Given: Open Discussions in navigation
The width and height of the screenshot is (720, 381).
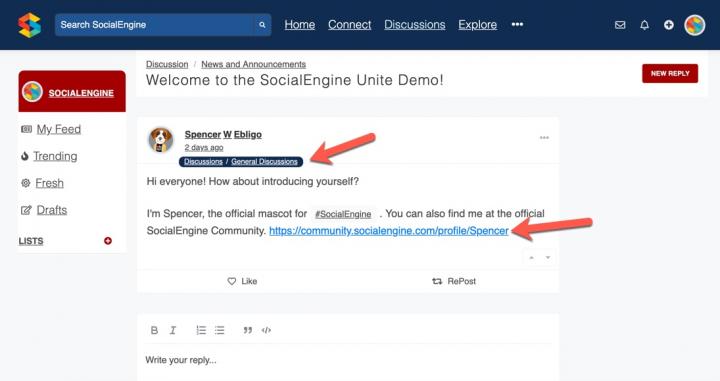Looking at the screenshot, I should 415,25.
